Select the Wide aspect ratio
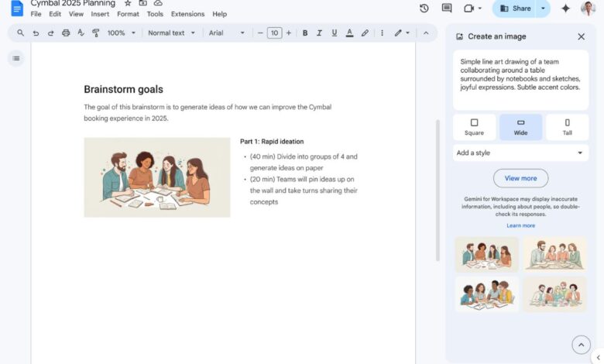Screen dimensions: 604x364 [521, 127]
